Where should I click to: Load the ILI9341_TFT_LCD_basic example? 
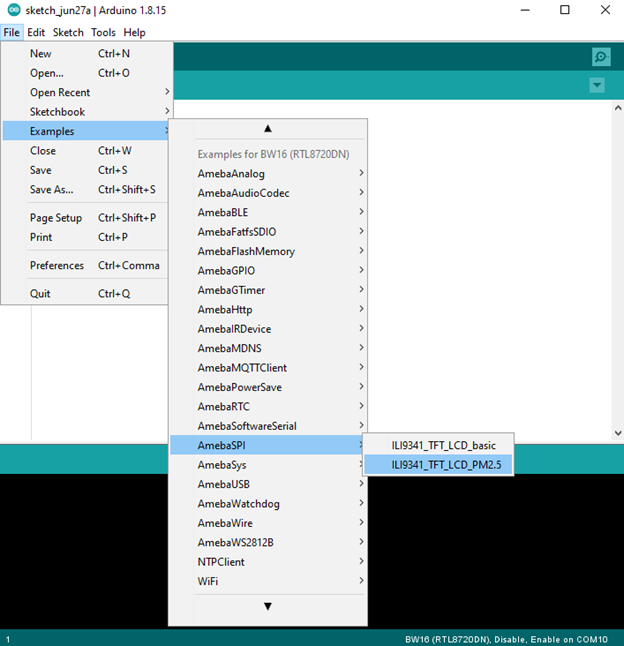(x=439, y=445)
